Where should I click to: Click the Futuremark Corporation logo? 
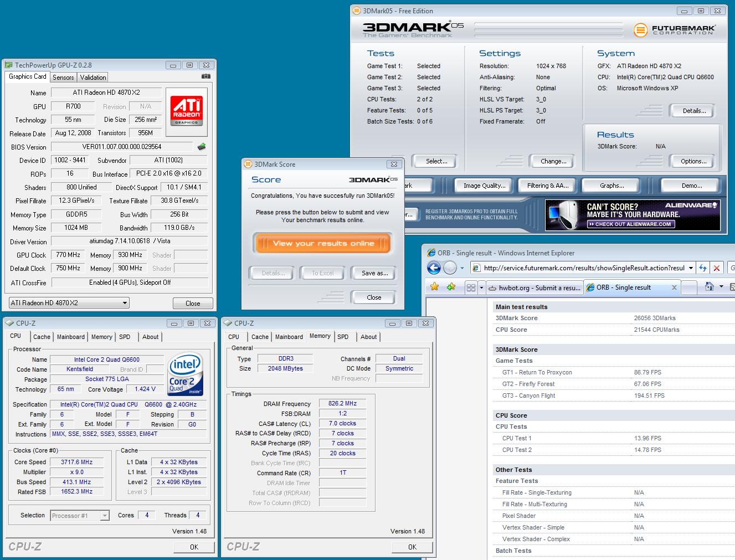(x=675, y=29)
